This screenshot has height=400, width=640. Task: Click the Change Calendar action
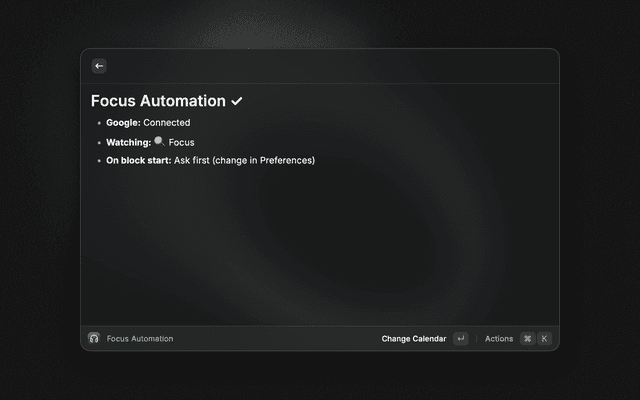414,338
